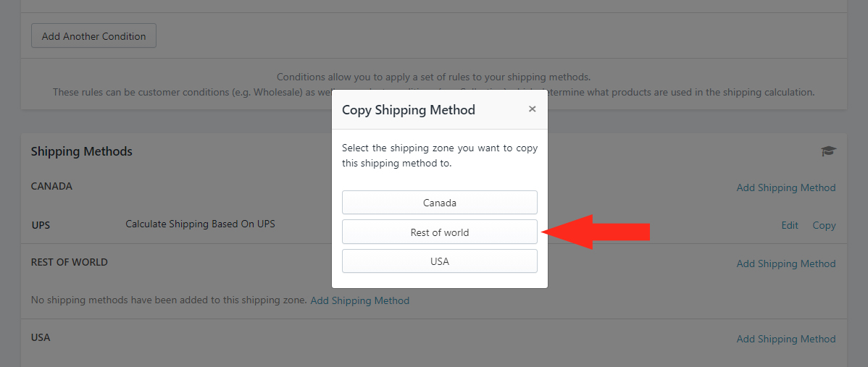The width and height of the screenshot is (868, 367).
Task: Click inline Add Shipping Method link after empty-zone message
Action: [359, 300]
